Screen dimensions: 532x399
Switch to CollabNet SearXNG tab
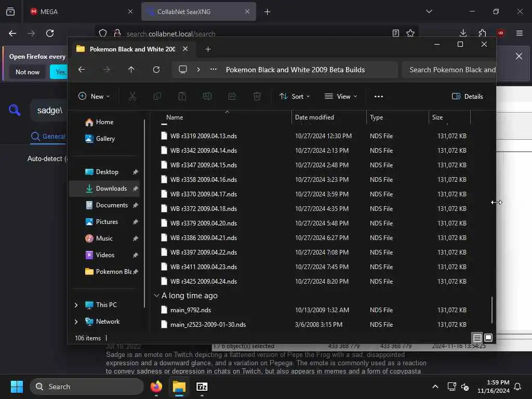[198, 11]
